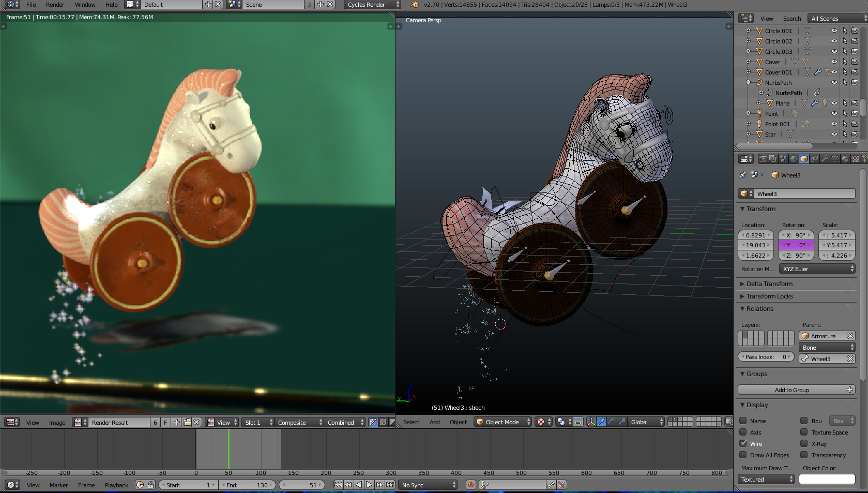Disable the Wire display checkbox
Image resolution: width=868 pixels, height=493 pixels.
coord(743,443)
